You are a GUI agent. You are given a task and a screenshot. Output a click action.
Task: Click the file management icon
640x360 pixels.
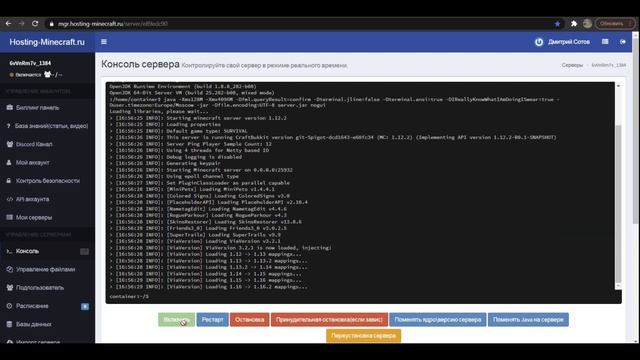(x=9, y=269)
